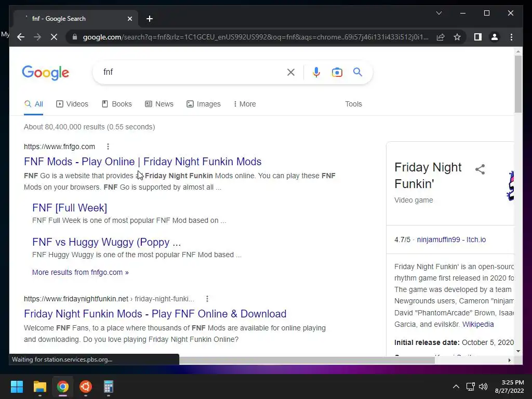Viewport: 532px width, 399px height.
Task: Click the Friday Night Funkin' panel thumbnail image
Action: click(510, 185)
